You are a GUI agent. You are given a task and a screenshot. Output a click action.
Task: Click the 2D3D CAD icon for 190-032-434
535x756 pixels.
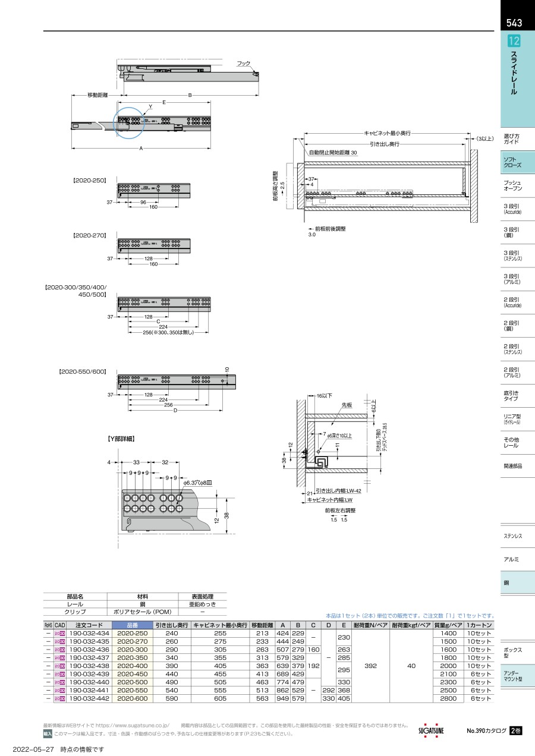[60, 634]
